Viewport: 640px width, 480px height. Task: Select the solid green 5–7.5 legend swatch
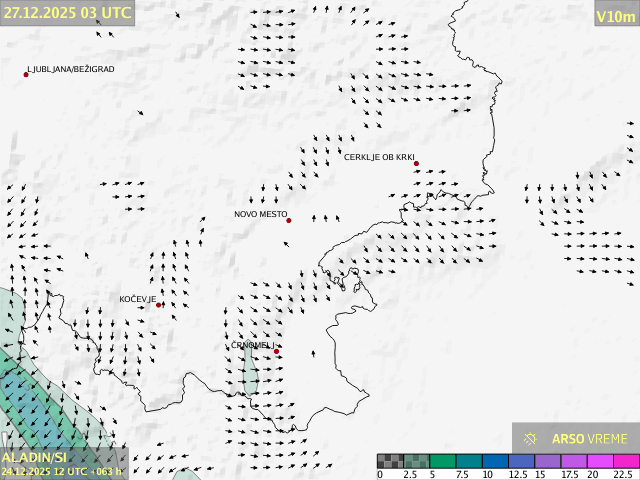tap(442, 461)
